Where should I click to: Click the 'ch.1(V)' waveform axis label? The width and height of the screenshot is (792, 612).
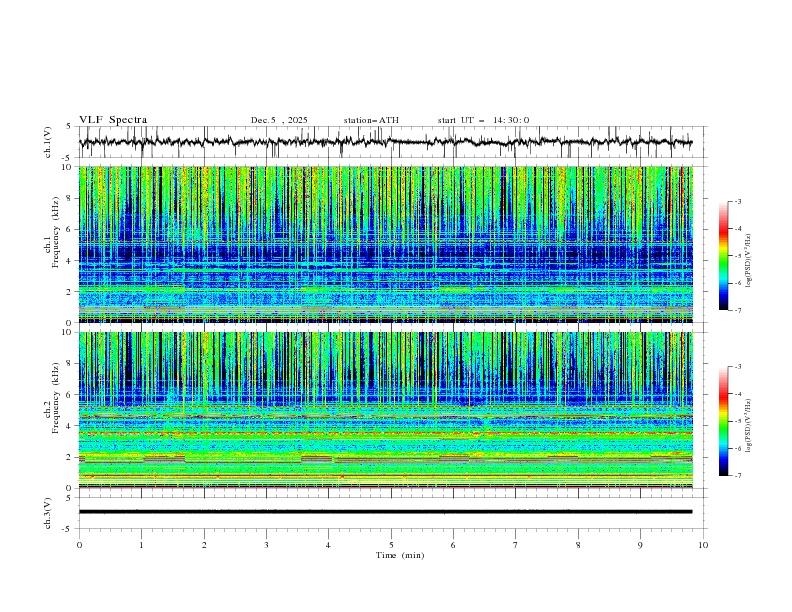click(48, 142)
